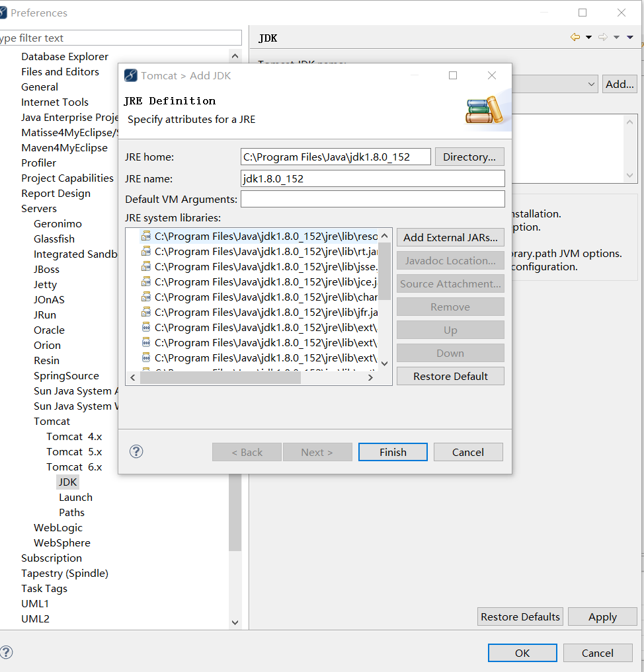The height and width of the screenshot is (672, 644).
Task: Select Database Explorer in preferences tree
Action: [65, 57]
